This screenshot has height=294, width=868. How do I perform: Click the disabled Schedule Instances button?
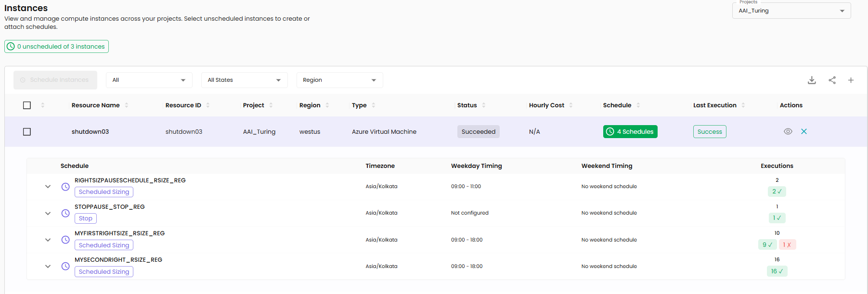(x=55, y=80)
